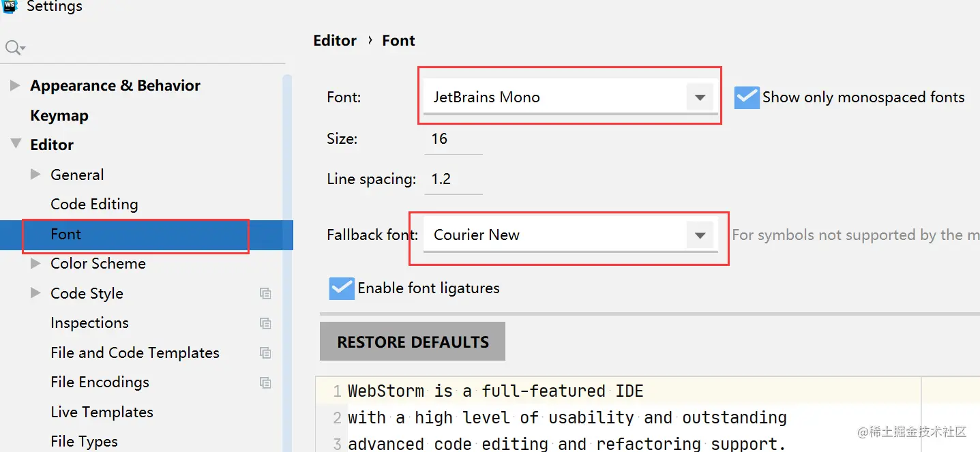
Task: Expand the General subsection arrow
Action: 35,175
